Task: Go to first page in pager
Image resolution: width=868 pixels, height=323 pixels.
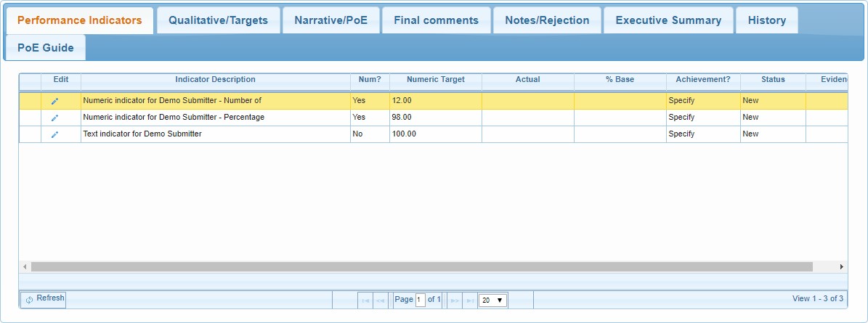Action: click(x=365, y=300)
